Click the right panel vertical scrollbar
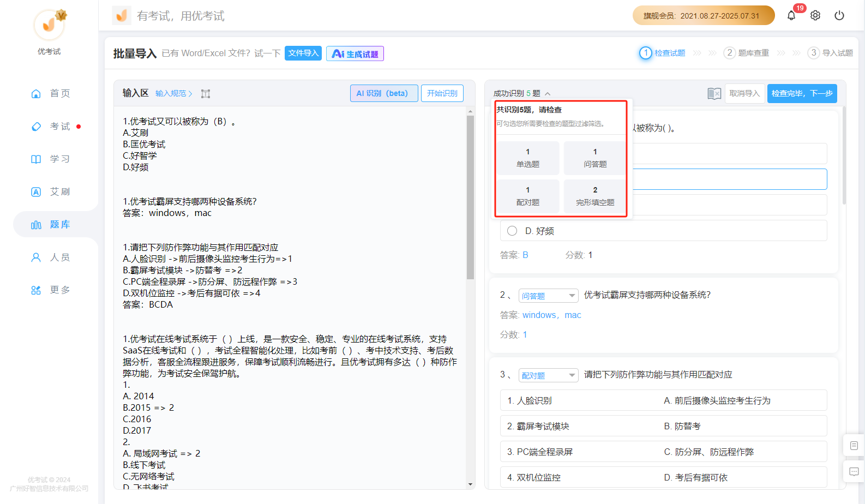 coord(844,155)
